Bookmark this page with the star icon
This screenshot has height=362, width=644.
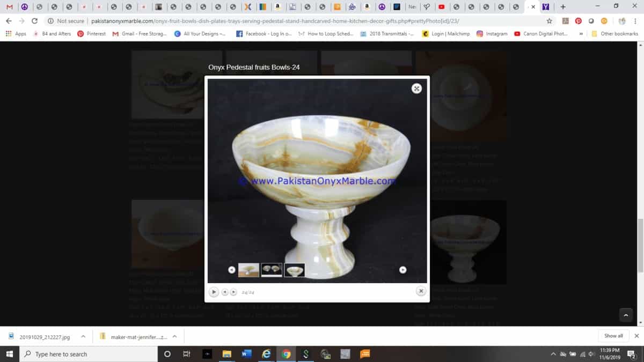point(549,21)
